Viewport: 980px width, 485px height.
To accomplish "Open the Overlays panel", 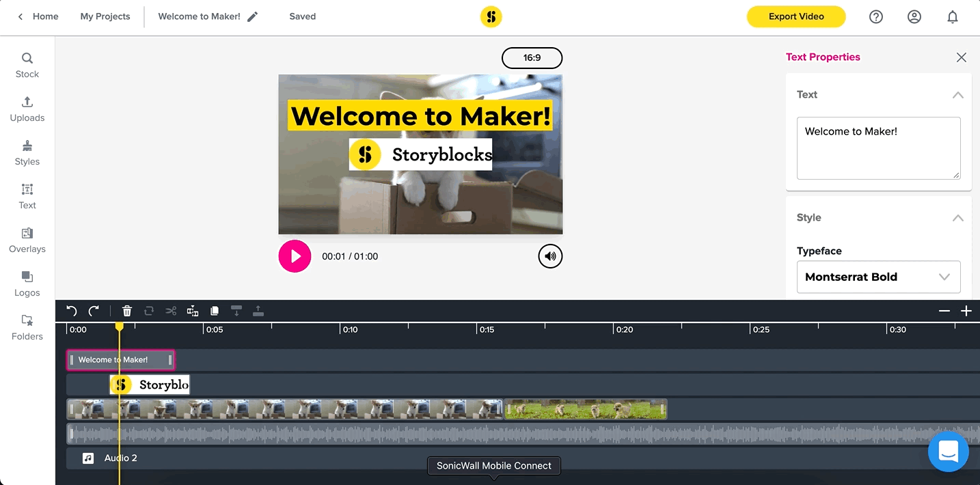I will [x=27, y=240].
